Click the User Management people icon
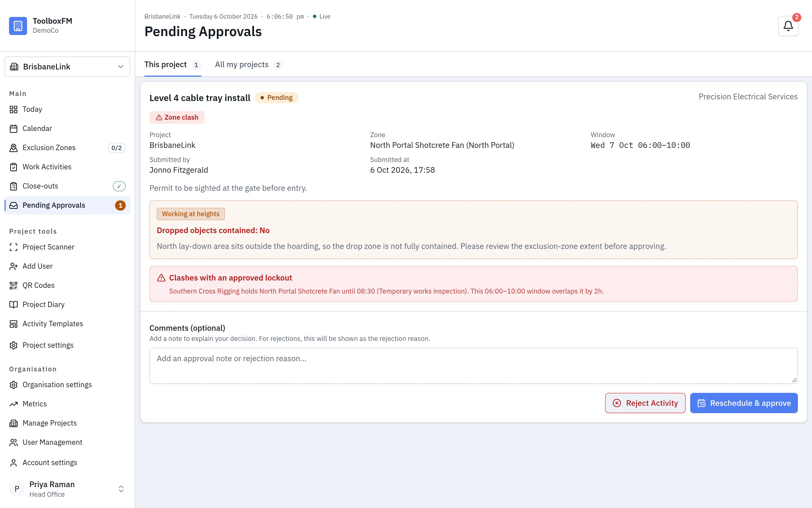 pyautogui.click(x=14, y=443)
